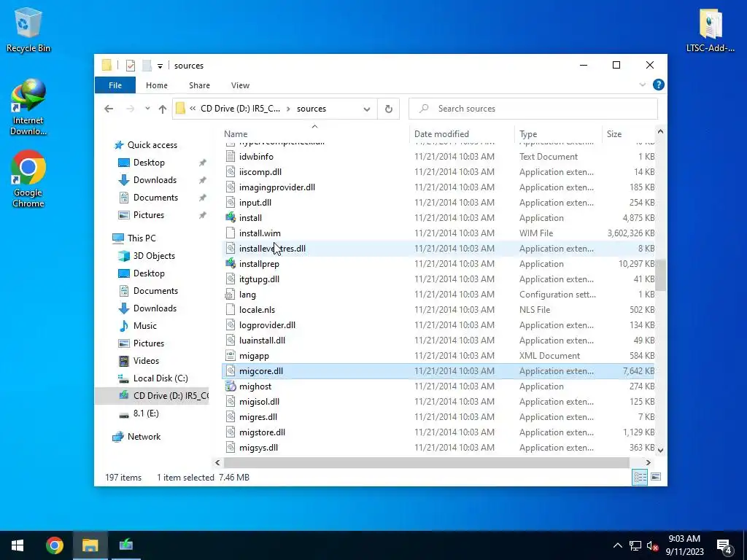Click the horizontal scrollbar right arrow
The width and height of the screenshot is (747, 560).
(x=649, y=462)
